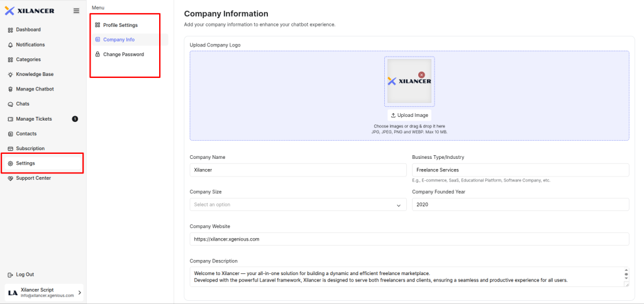Viewport: 644px width, 304px height.
Task: Click the Notifications bell icon
Action: tap(11, 45)
